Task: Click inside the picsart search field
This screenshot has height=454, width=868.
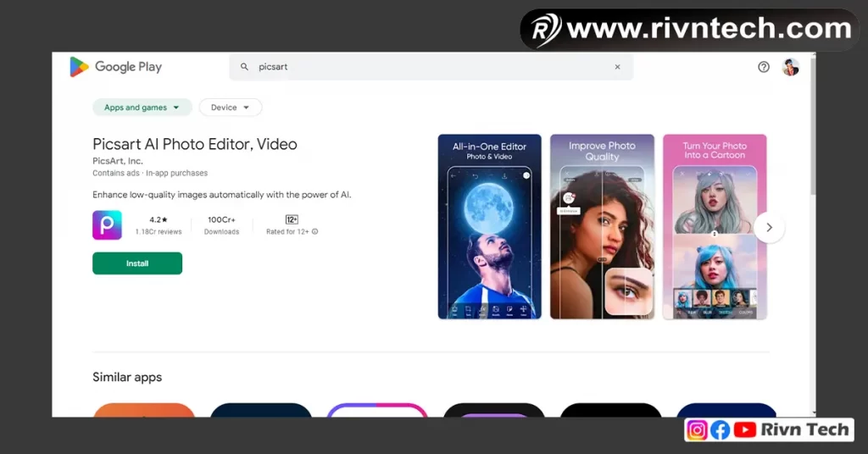Action: point(431,67)
